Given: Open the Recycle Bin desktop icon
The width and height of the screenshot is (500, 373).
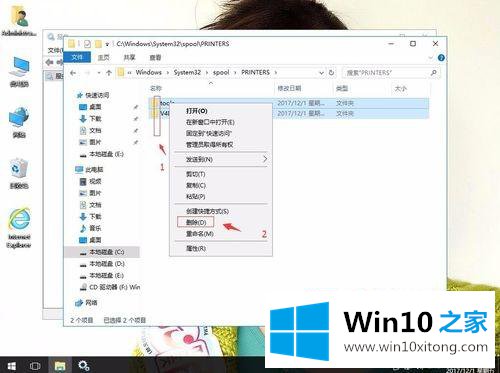Looking at the screenshot, I should pyautogui.click(x=19, y=174).
